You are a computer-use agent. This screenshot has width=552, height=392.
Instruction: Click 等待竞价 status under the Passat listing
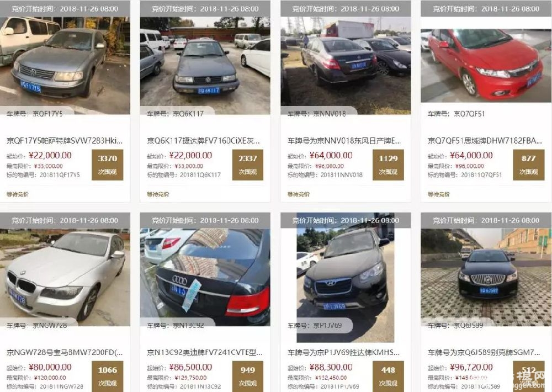18,194
